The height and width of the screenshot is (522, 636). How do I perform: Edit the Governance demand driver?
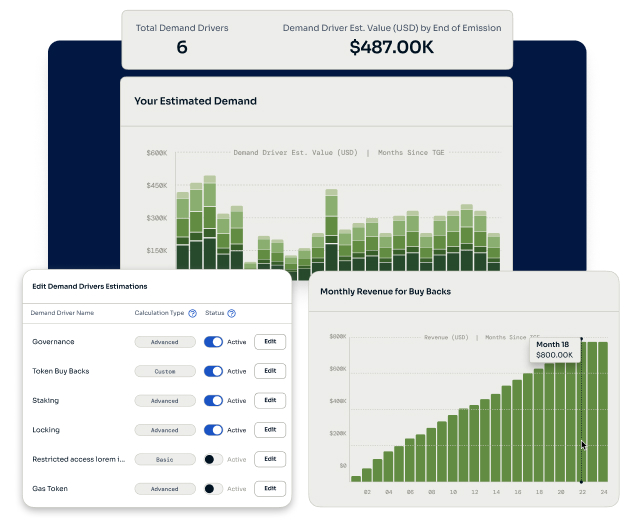point(269,342)
